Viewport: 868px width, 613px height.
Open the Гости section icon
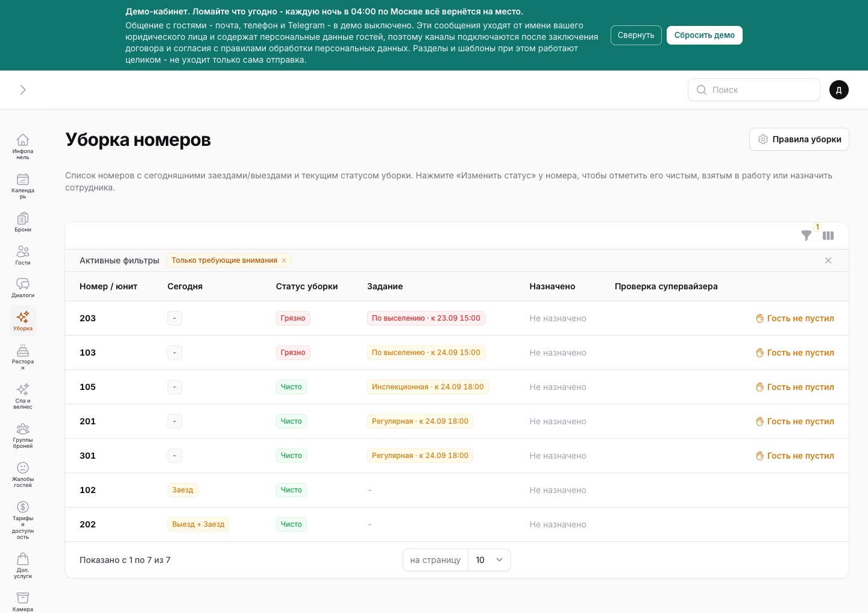[x=23, y=255]
